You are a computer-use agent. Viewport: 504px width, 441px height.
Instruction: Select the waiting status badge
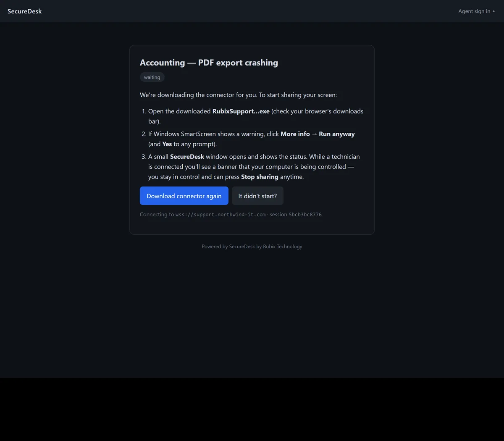(152, 77)
